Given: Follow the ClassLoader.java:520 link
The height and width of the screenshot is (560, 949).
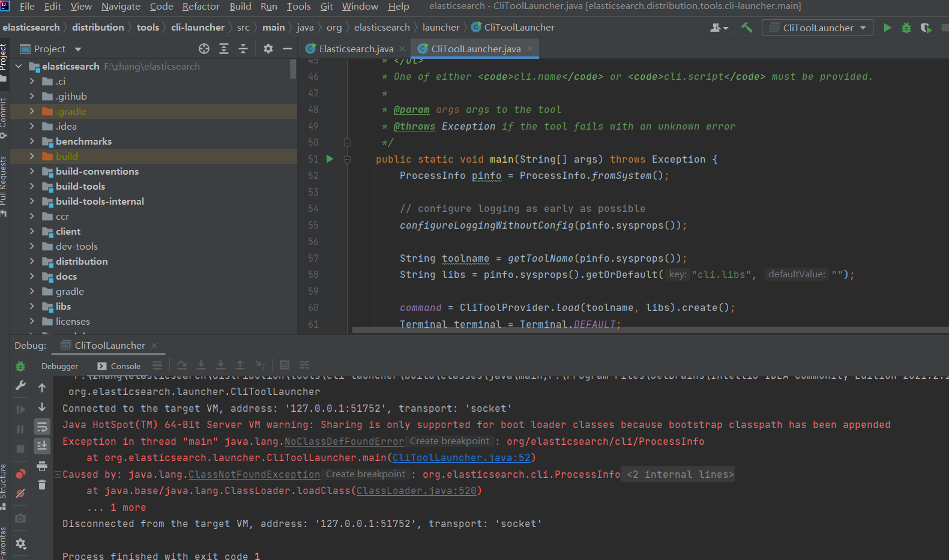Looking at the screenshot, I should (417, 490).
